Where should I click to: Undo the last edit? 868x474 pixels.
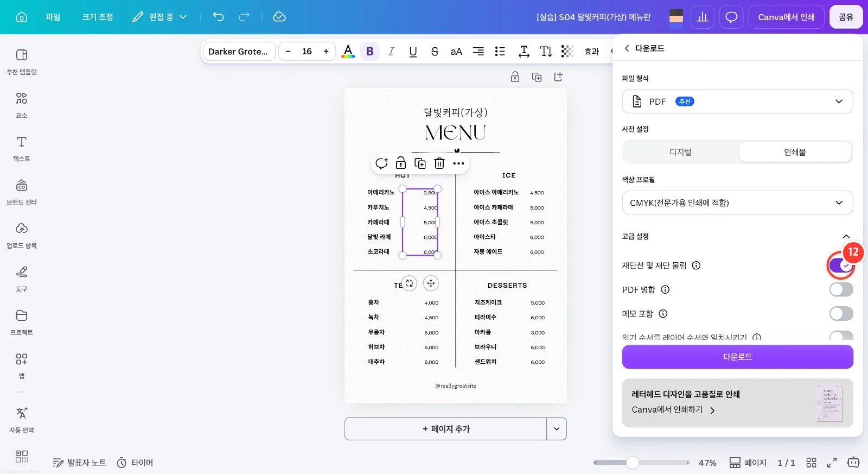pos(218,17)
